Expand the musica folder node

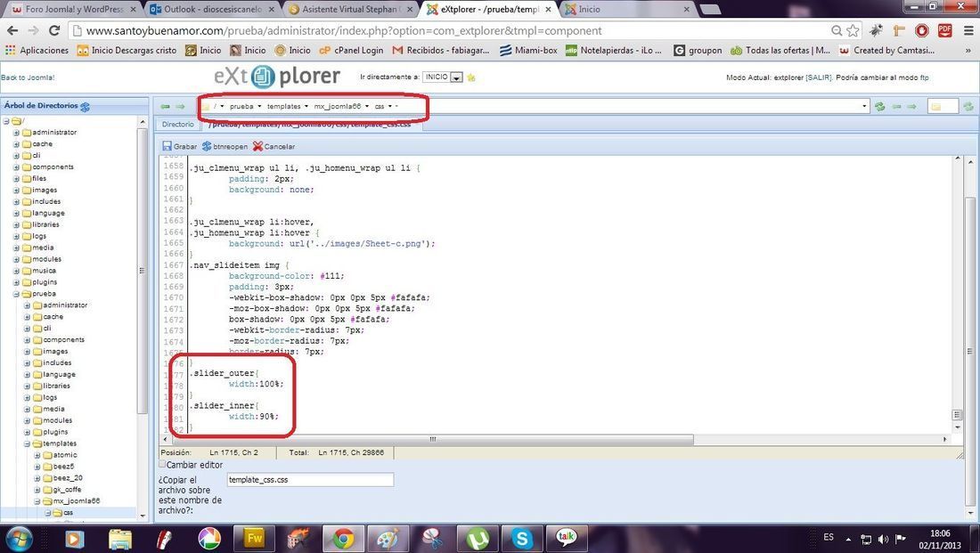coord(17,271)
